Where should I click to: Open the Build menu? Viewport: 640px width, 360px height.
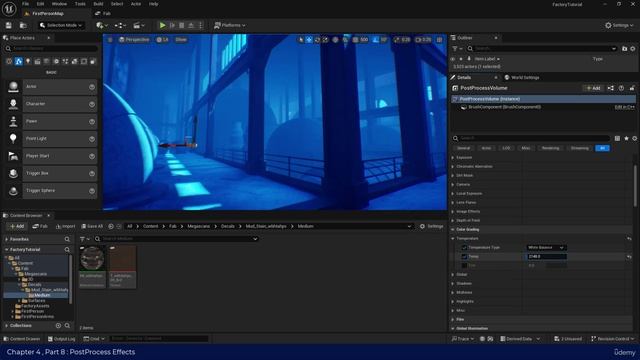(x=98, y=4)
